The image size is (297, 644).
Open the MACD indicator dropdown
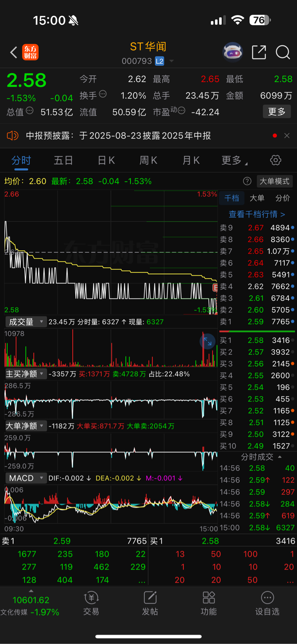[26, 478]
